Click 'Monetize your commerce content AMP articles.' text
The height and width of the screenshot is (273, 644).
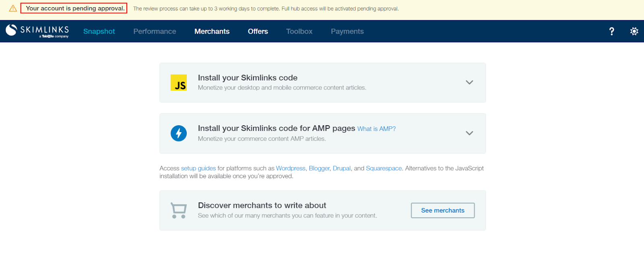click(262, 139)
